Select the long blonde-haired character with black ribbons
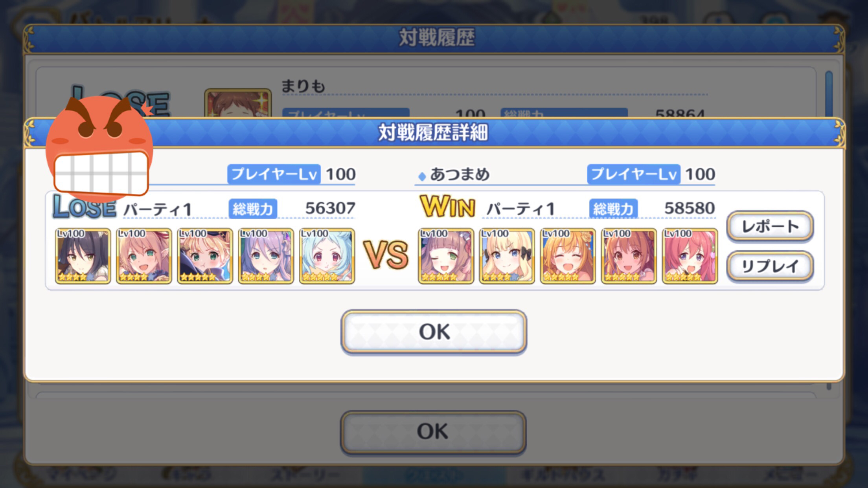This screenshot has width=868, height=488. [x=507, y=256]
